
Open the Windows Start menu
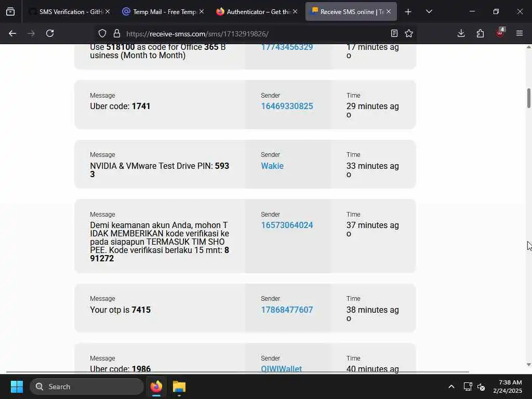point(17,387)
